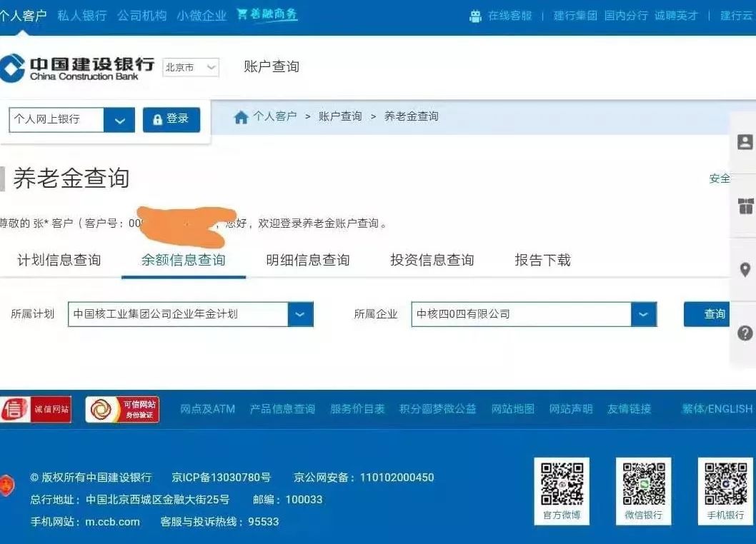Switch to the 计划信息查询 tab

pos(59,260)
